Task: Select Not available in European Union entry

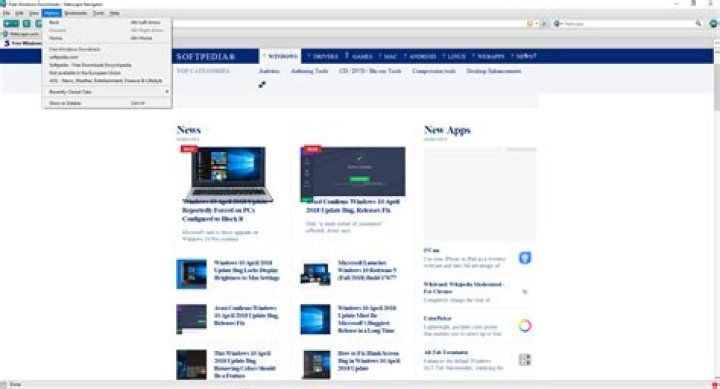Action: tap(107, 73)
